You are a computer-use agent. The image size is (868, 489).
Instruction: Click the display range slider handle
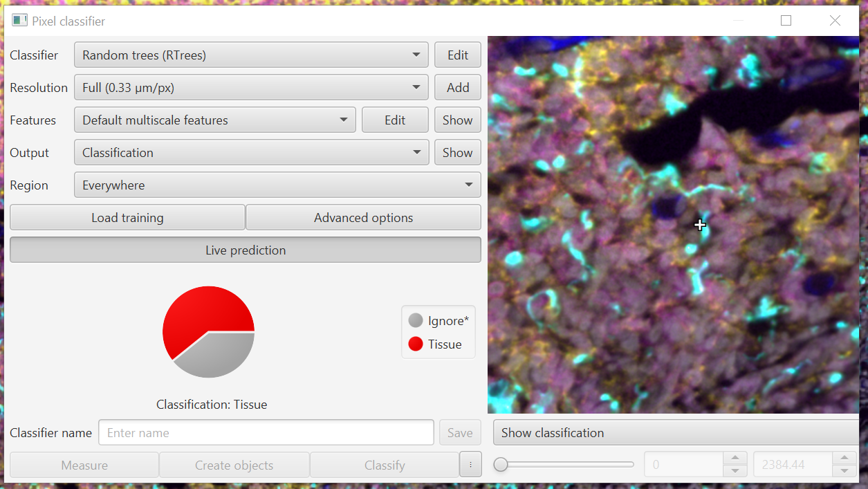tap(501, 465)
